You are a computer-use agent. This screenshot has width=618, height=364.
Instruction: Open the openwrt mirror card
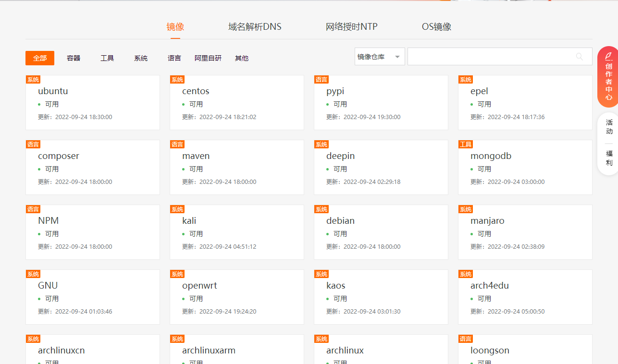point(237,297)
